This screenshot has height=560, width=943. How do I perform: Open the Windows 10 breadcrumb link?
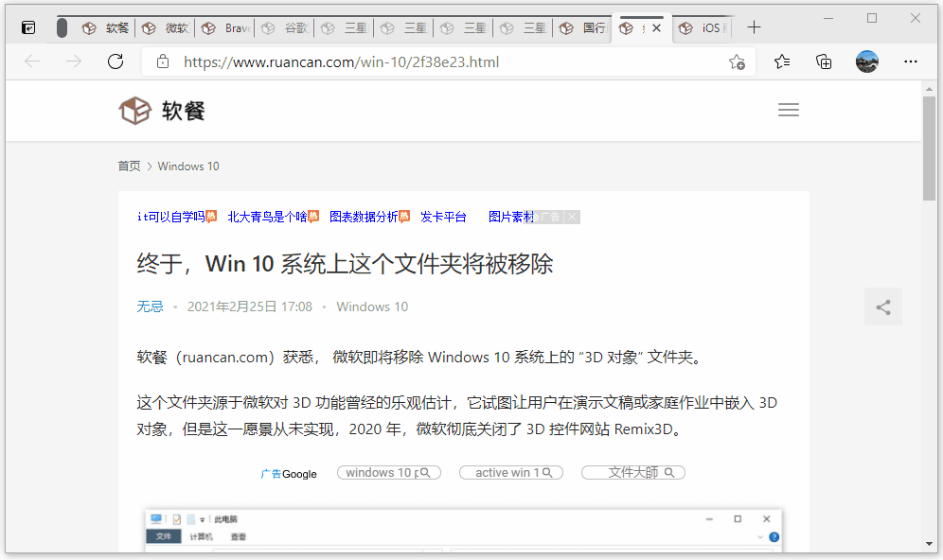(x=188, y=166)
